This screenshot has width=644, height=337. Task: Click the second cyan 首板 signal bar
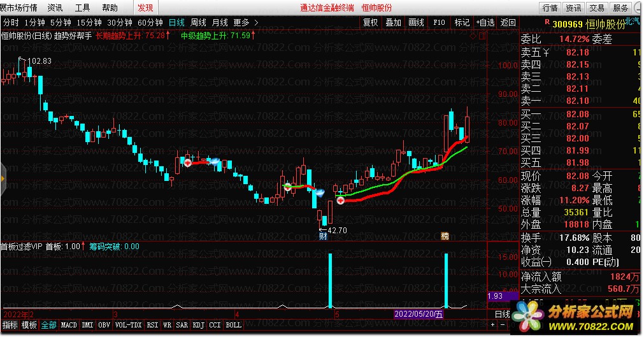pyautogui.click(x=447, y=281)
